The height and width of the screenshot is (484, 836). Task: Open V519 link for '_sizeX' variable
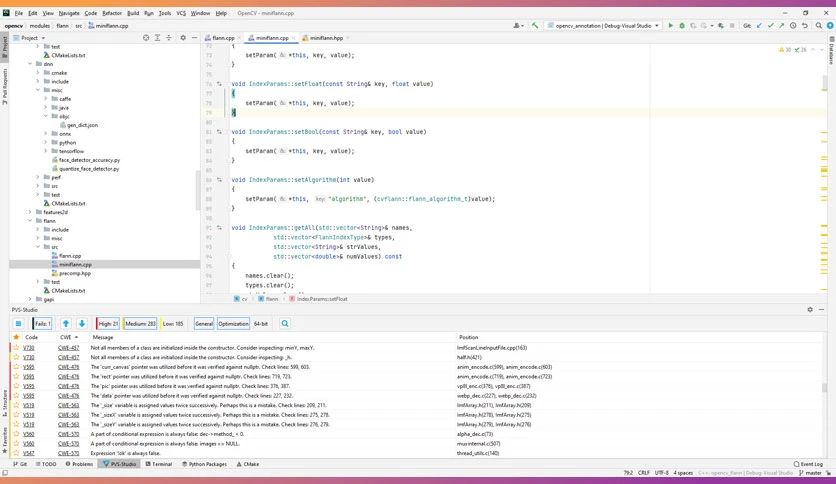[x=28, y=415]
